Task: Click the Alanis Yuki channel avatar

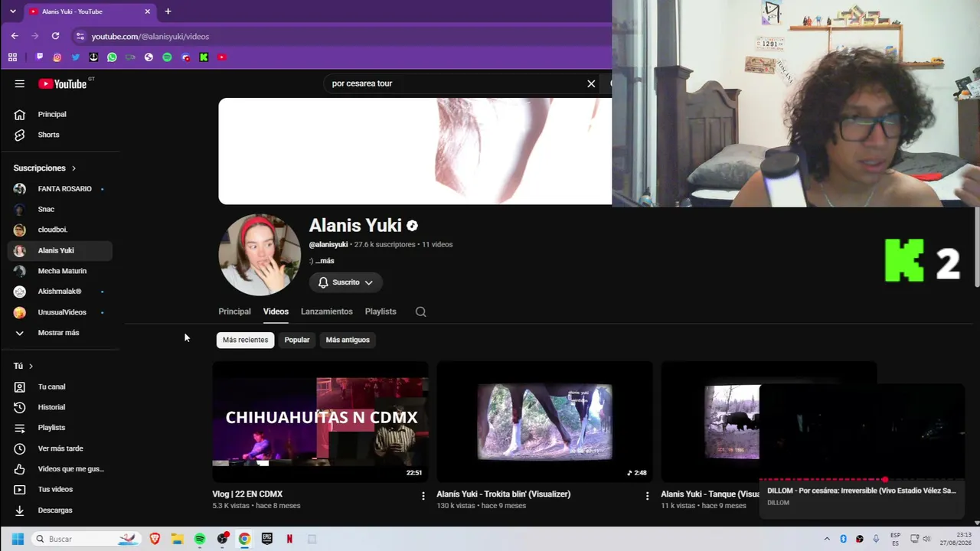Action: [260, 255]
